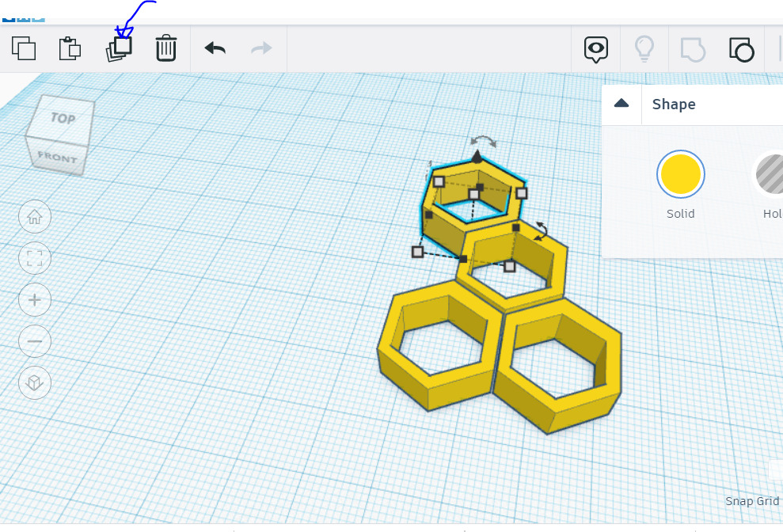Click the Copy icon in the toolbar
Image resolution: width=783 pixels, height=532 pixels.
click(x=24, y=48)
